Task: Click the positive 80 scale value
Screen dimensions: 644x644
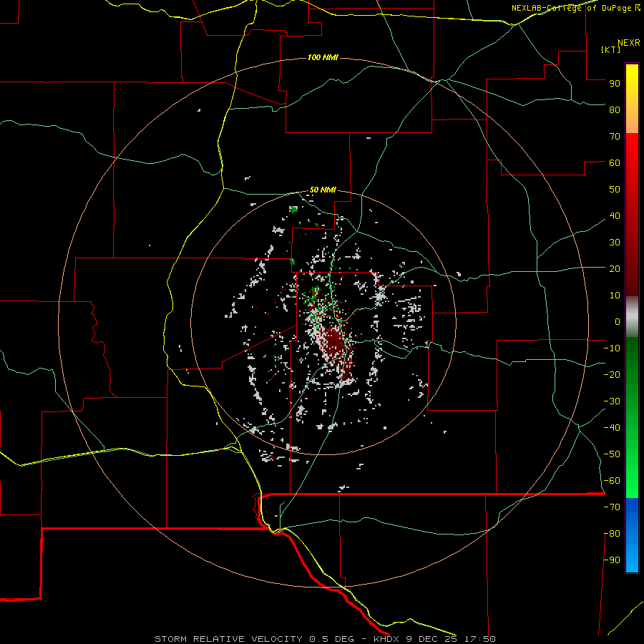Action: pos(615,109)
